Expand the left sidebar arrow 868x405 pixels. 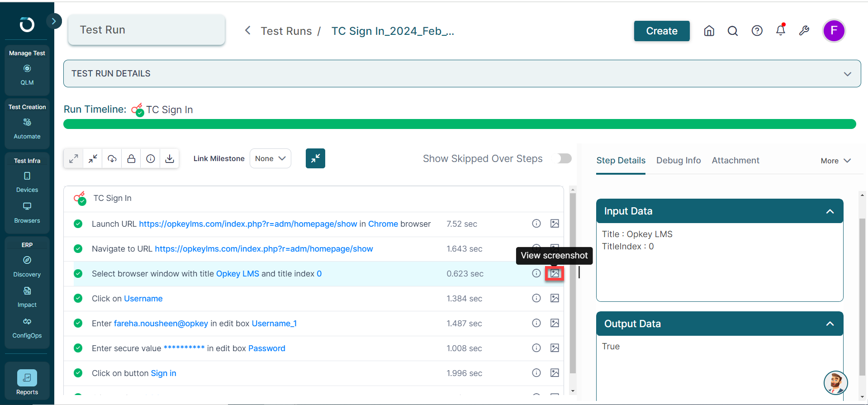[54, 21]
